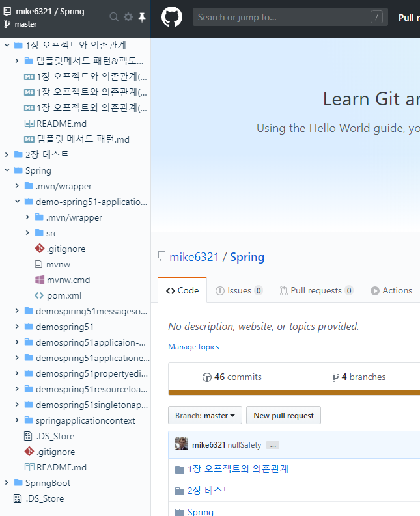Click the SpringBoot folder icon

[x=18, y=483]
